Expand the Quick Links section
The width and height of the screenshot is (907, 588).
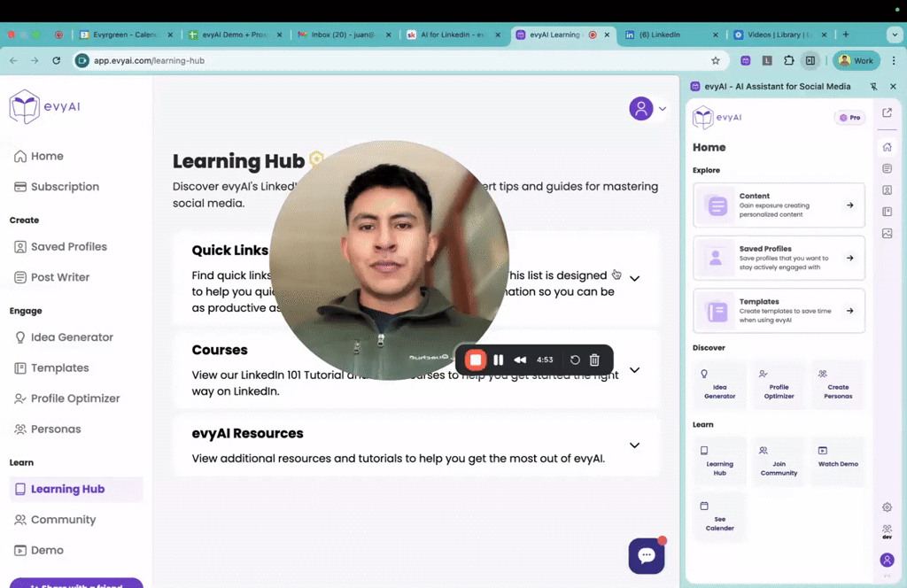(634, 277)
